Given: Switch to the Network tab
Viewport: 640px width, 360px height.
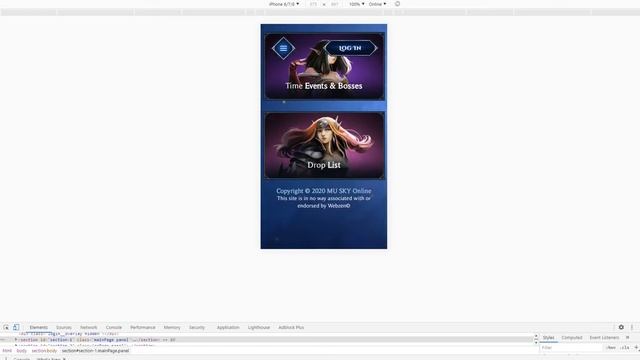Looking at the screenshot, I should (89, 327).
